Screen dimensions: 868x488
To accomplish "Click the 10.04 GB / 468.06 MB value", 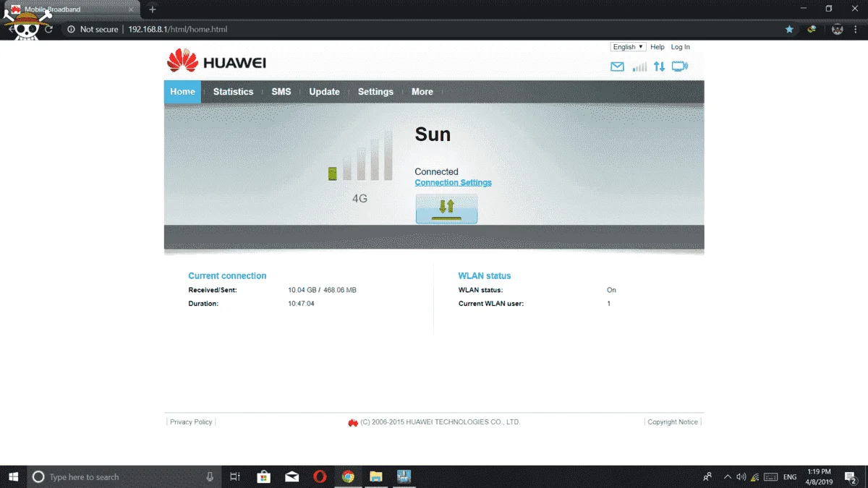I will click(x=322, y=290).
